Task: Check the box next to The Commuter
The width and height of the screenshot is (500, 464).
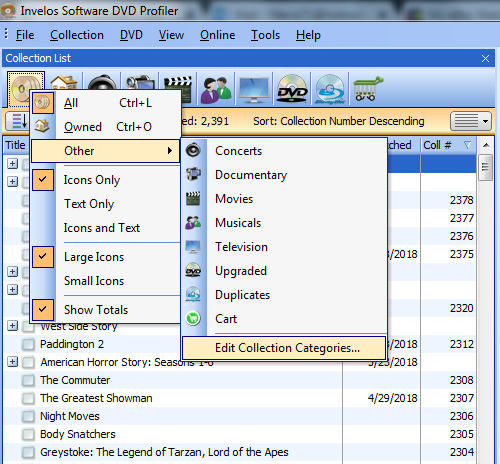Action: 28,380
